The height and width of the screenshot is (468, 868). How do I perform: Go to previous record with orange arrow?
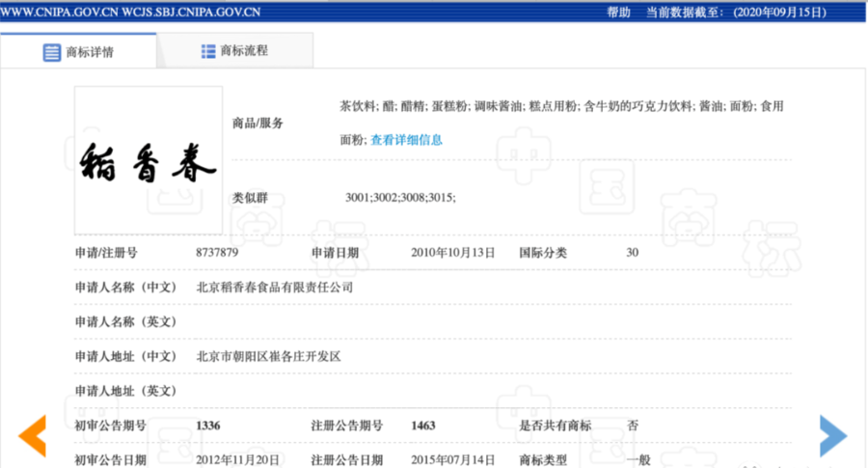32,436
